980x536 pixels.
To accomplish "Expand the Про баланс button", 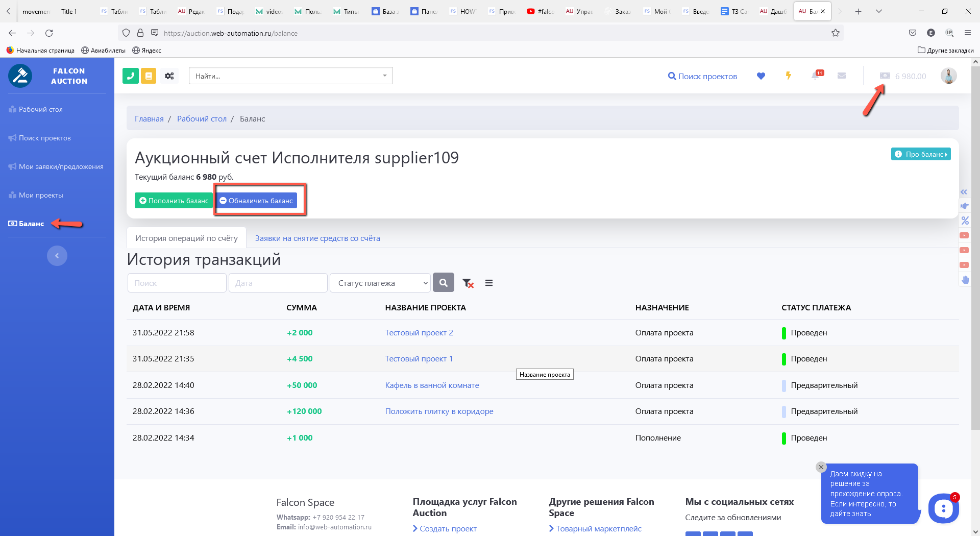I will click(x=920, y=154).
